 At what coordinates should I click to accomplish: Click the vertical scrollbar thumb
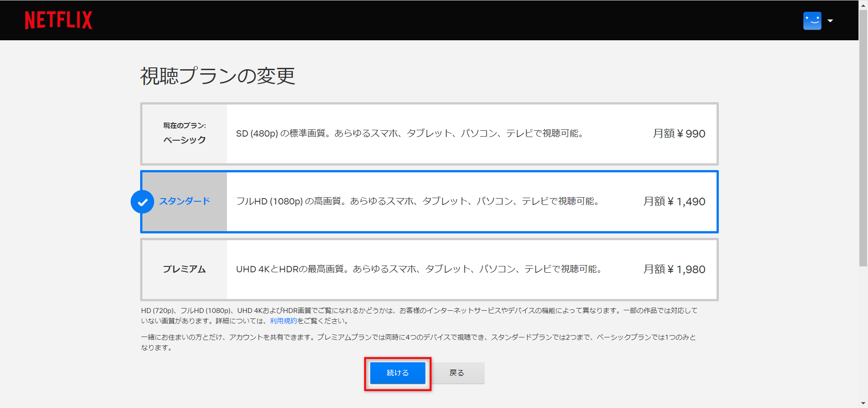coord(863,136)
